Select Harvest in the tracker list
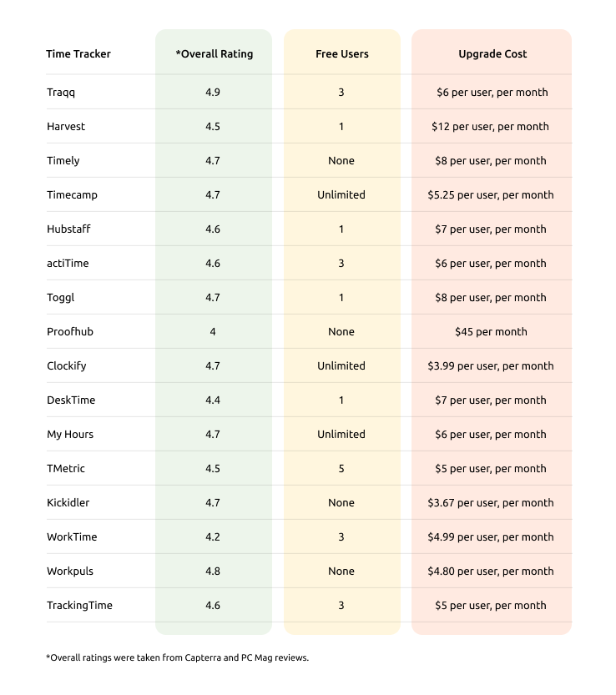 (x=66, y=126)
